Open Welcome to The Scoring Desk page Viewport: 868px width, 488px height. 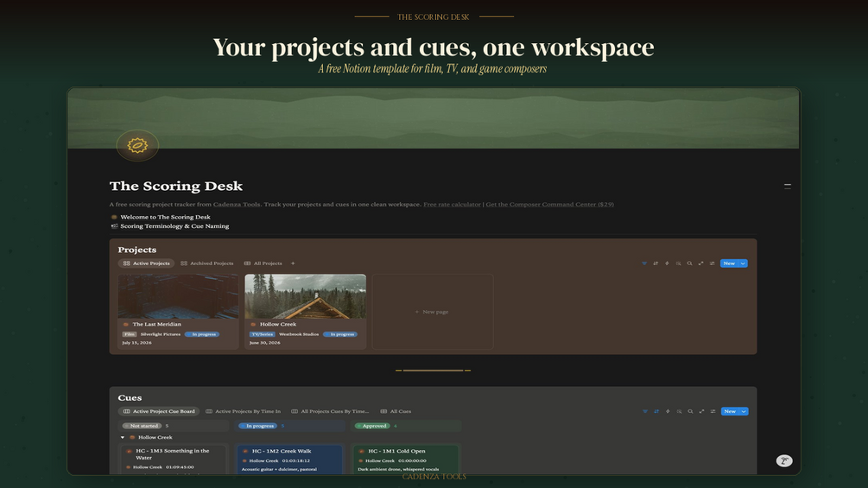165,217
